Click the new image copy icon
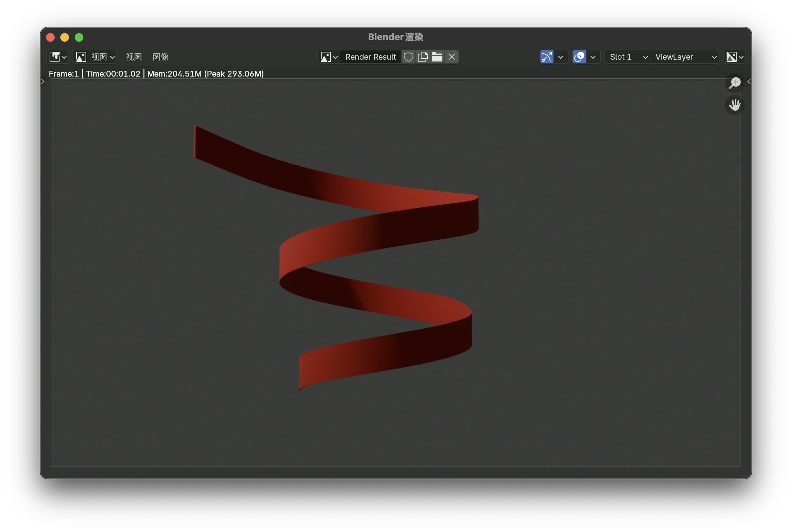Screen dimensions: 792x532 (x=423, y=57)
